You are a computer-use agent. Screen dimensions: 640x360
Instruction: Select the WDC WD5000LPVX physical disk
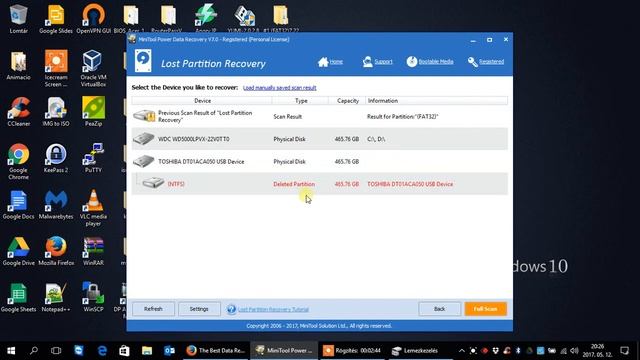tap(320, 139)
